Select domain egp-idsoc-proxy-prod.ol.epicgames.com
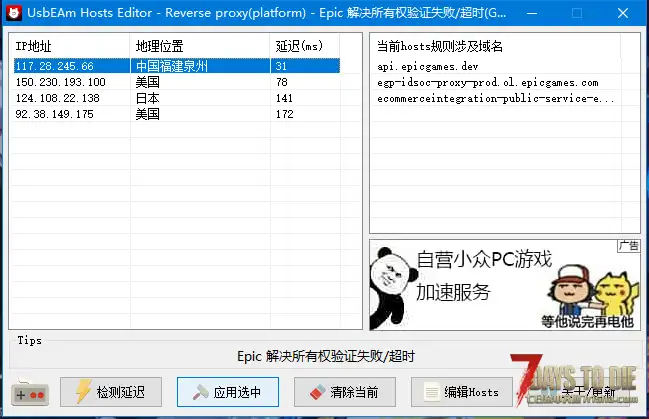 pyautogui.click(x=488, y=82)
